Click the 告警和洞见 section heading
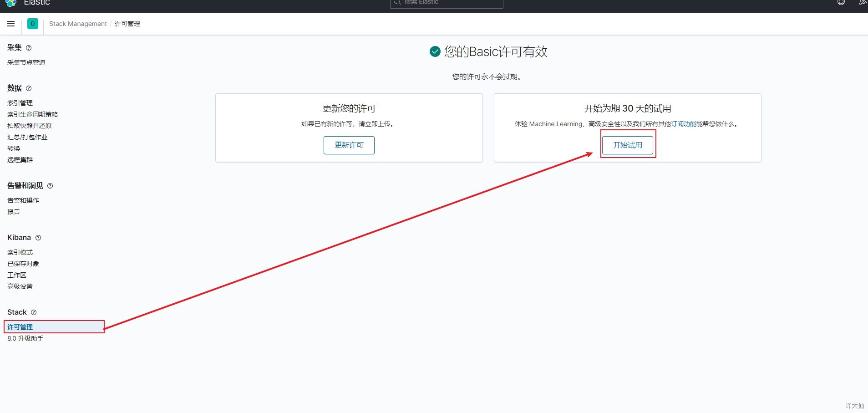This screenshot has height=413, width=868. coord(25,185)
